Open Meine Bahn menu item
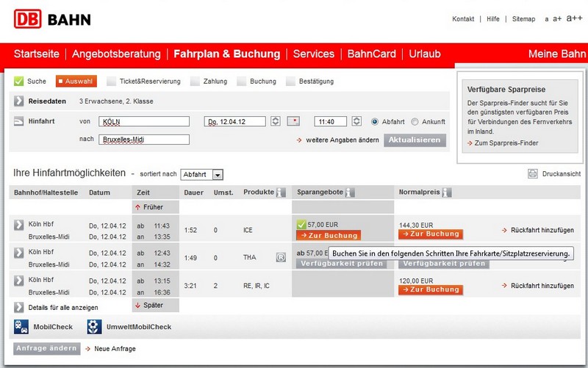588x368 pixels. [x=557, y=54]
